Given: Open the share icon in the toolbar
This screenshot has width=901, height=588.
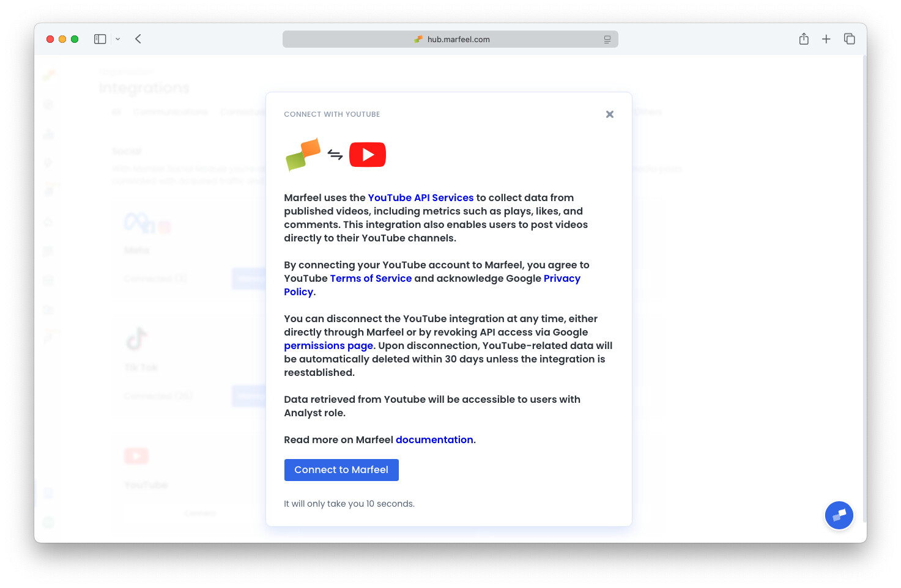Looking at the screenshot, I should (x=804, y=39).
